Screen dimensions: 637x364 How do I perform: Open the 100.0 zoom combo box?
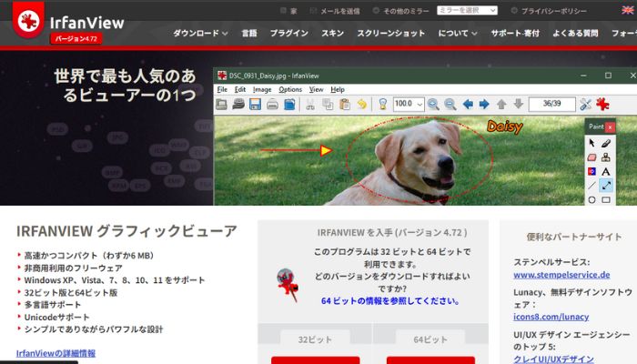coord(409,104)
